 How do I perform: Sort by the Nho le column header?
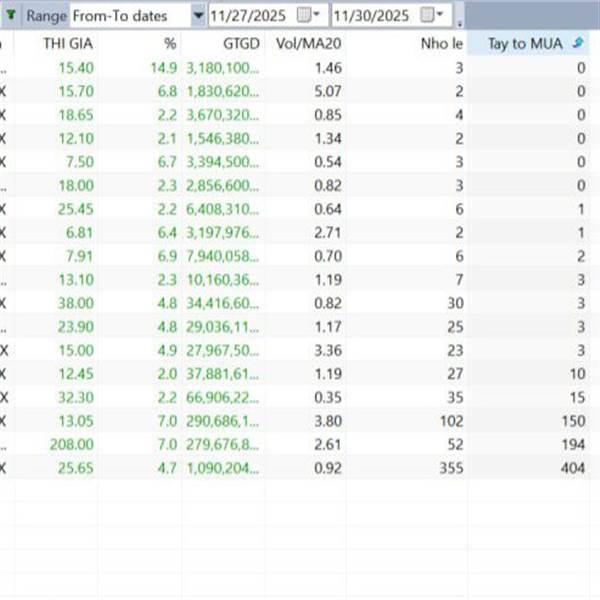pos(442,44)
